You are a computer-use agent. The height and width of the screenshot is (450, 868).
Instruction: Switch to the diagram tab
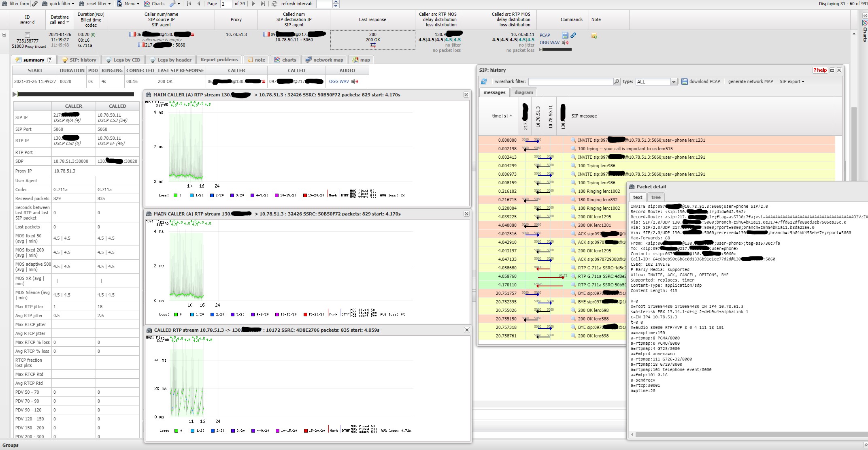[x=524, y=92]
